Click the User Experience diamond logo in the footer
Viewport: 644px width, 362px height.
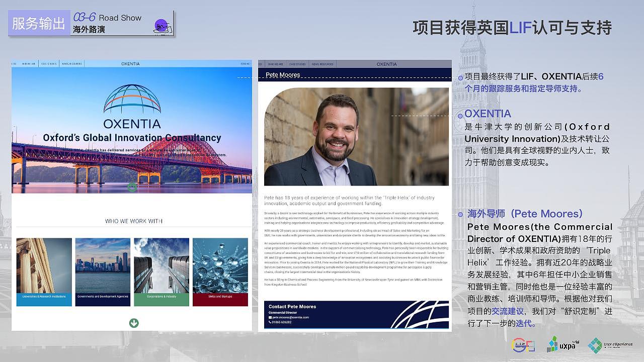tap(610, 345)
